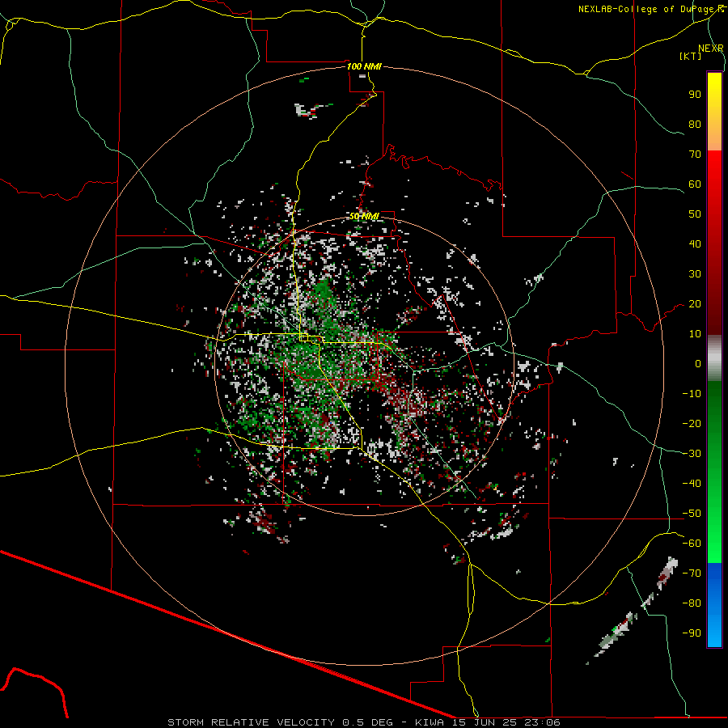The width and height of the screenshot is (728, 728).
Task: Click the gray zero-velocity segment of the color bar
Action: coord(714,358)
